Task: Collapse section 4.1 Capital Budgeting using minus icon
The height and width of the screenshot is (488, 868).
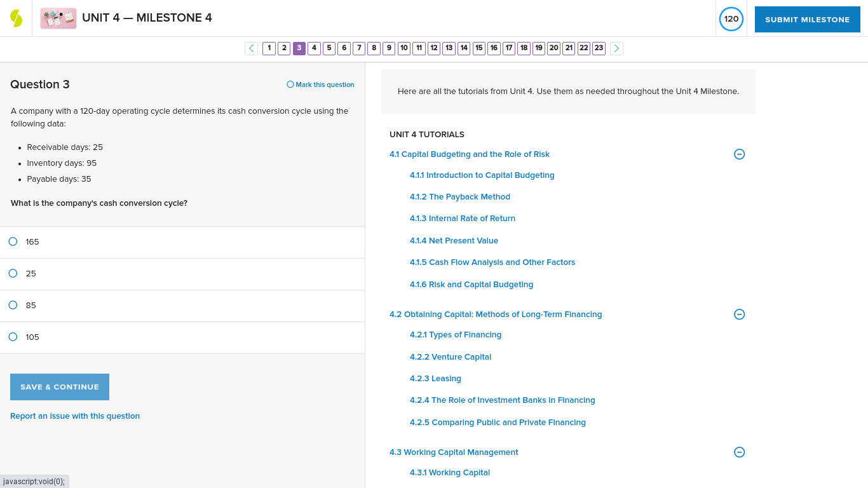Action: click(x=739, y=154)
